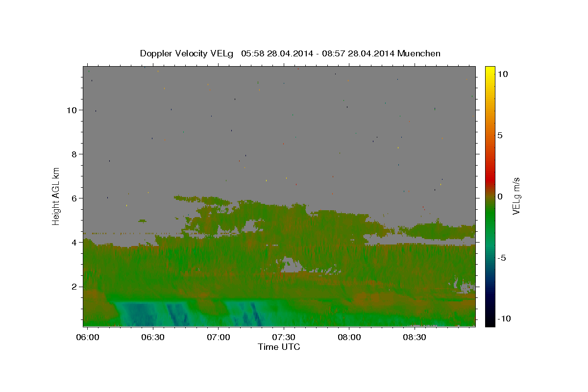Click the 'Height AGL km' axis title
Viewport: 588px width, 392px height.
tap(56, 196)
